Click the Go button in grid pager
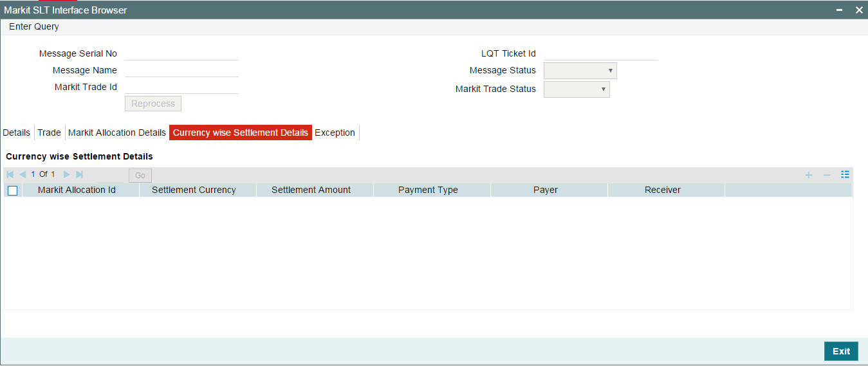This screenshot has width=868, height=366. 140,176
